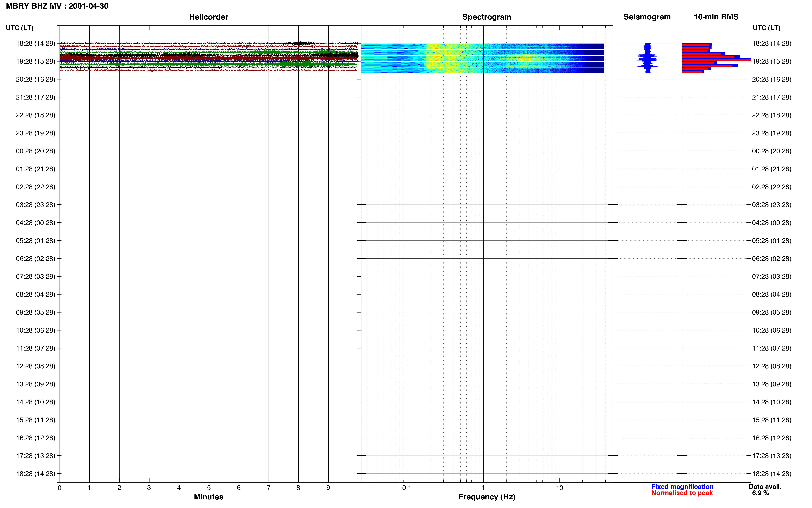Click left time label 03:28 (23:28)

pos(35,205)
